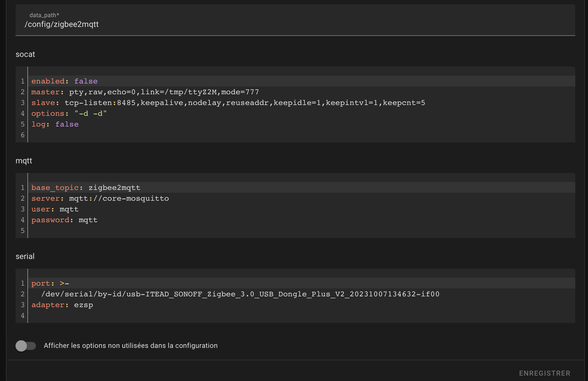Click the 'password: mqtt' line
Image resolution: width=588 pixels, height=381 pixels.
(64, 220)
